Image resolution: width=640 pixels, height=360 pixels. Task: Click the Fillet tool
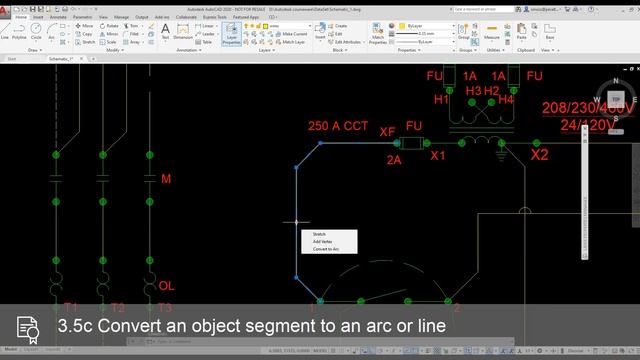pyautogui.click(x=131, y=34)
